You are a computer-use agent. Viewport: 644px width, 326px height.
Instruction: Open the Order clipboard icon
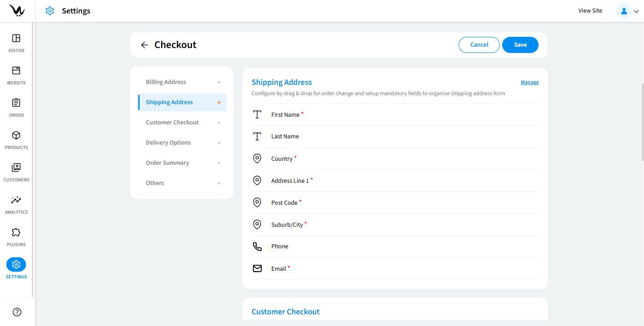coord(16,103)
